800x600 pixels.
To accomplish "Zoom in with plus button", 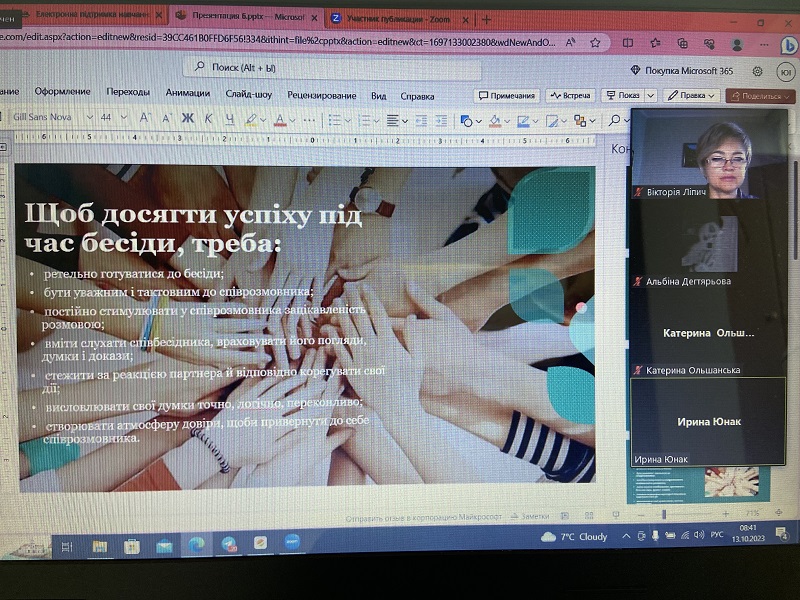I will [726, 514].
